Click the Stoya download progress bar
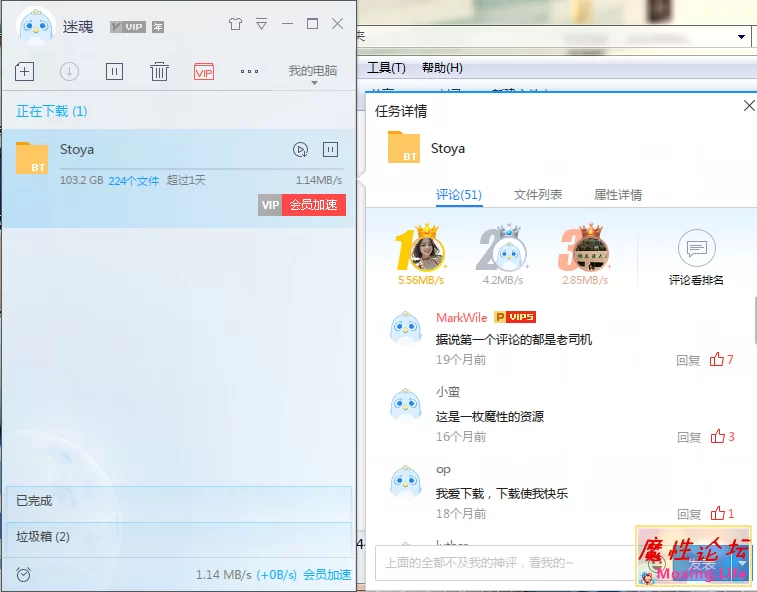Viewport: 757px width, 592px height. 201,169
